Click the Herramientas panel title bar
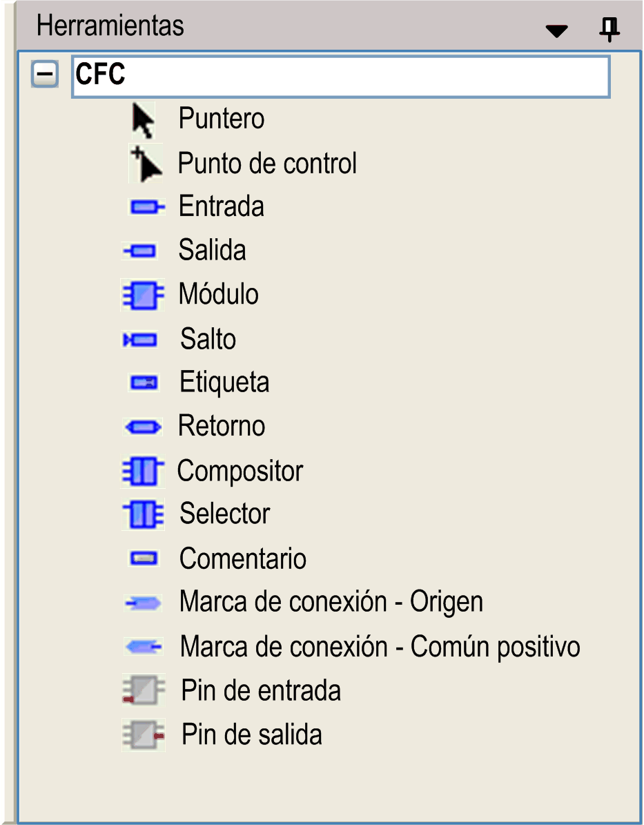 pos(276,26)
